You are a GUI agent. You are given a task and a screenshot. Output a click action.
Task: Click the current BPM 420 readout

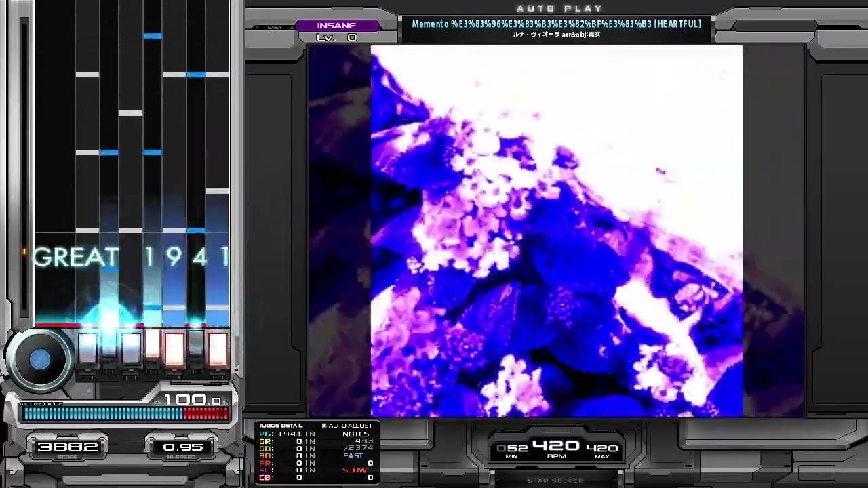[555, 446]
